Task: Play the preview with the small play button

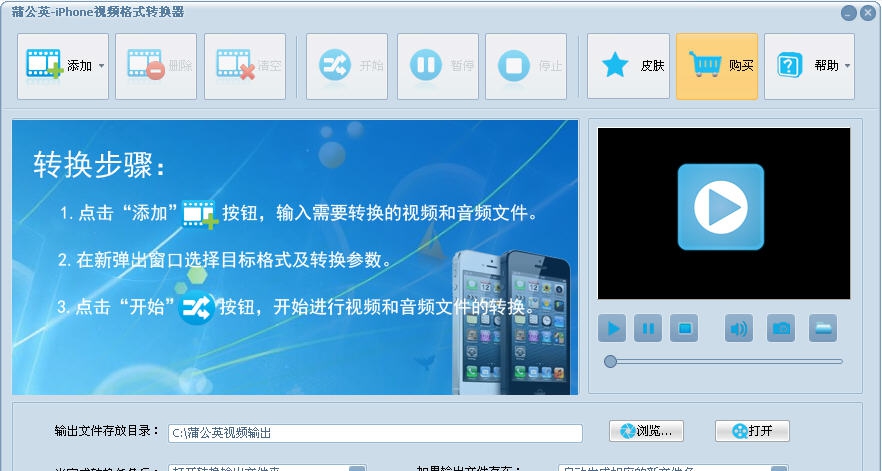Action: click(x=612, y=328)
